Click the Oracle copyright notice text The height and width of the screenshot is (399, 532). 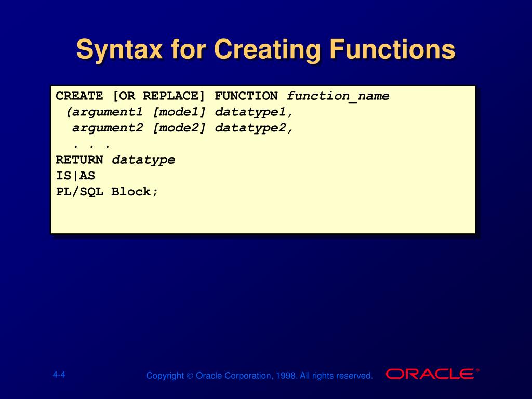pyautogui.click(x=259, y=376)
